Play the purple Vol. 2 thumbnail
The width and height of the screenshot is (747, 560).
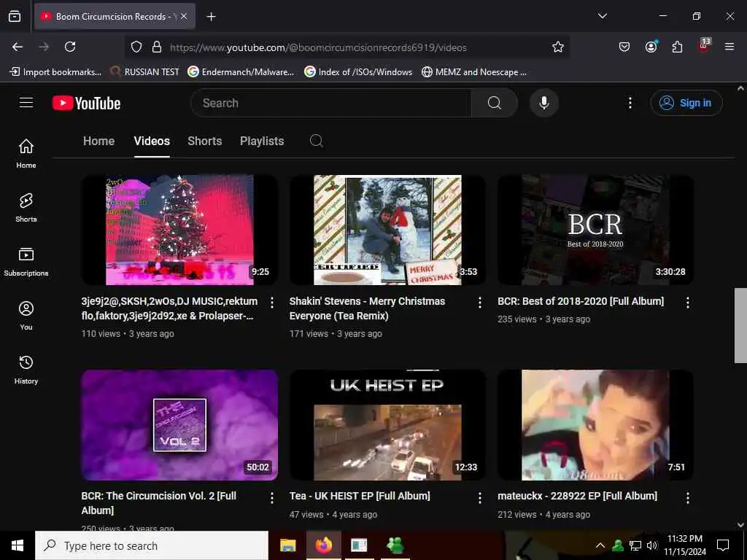click(179, 425)
